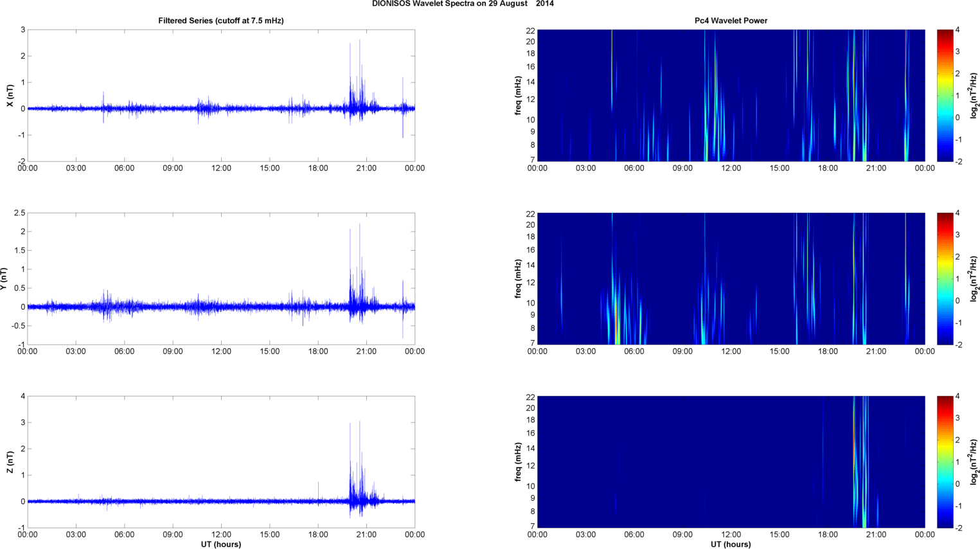
Task: Click the log2(nT²/Hz) label of the top colorbar
Action: pos(974,95)
